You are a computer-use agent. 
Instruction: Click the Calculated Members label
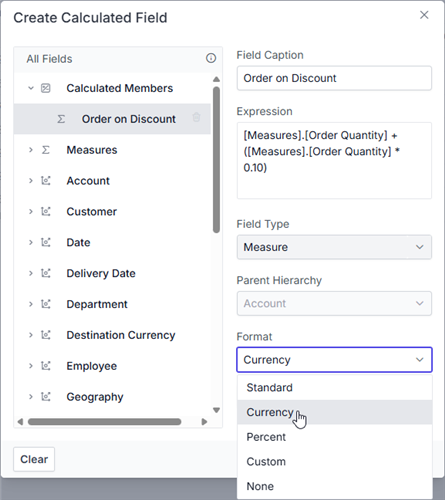coord(120,88)
